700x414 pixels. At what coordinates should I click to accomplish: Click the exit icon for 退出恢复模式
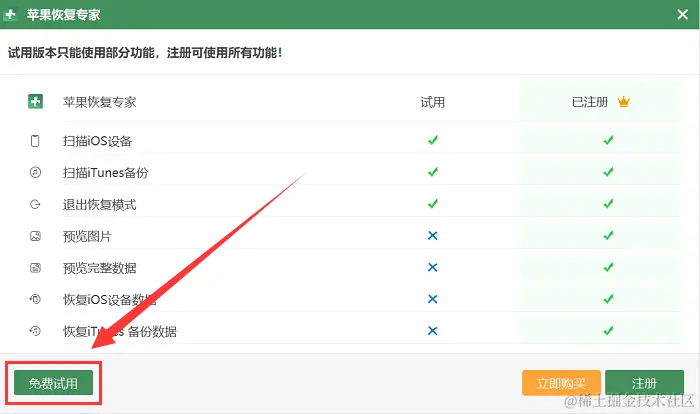(35, 204)
